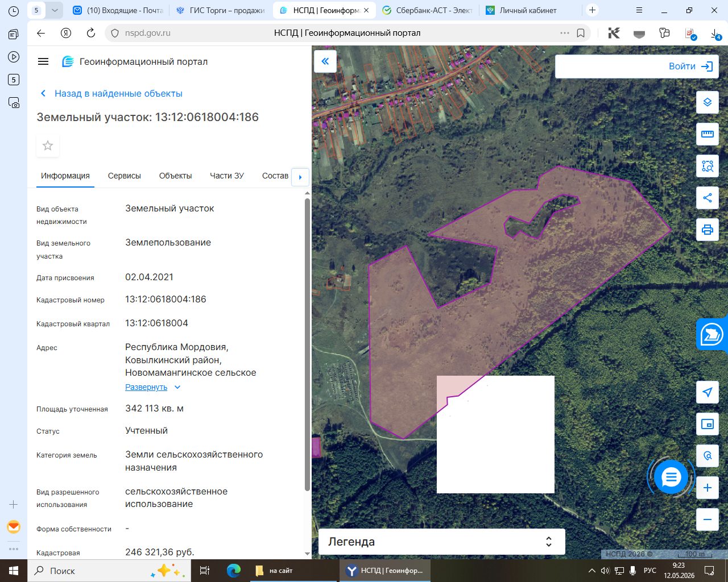
Task: Expand the address with Развернуть chevron
Action: [x=177, y=387]
